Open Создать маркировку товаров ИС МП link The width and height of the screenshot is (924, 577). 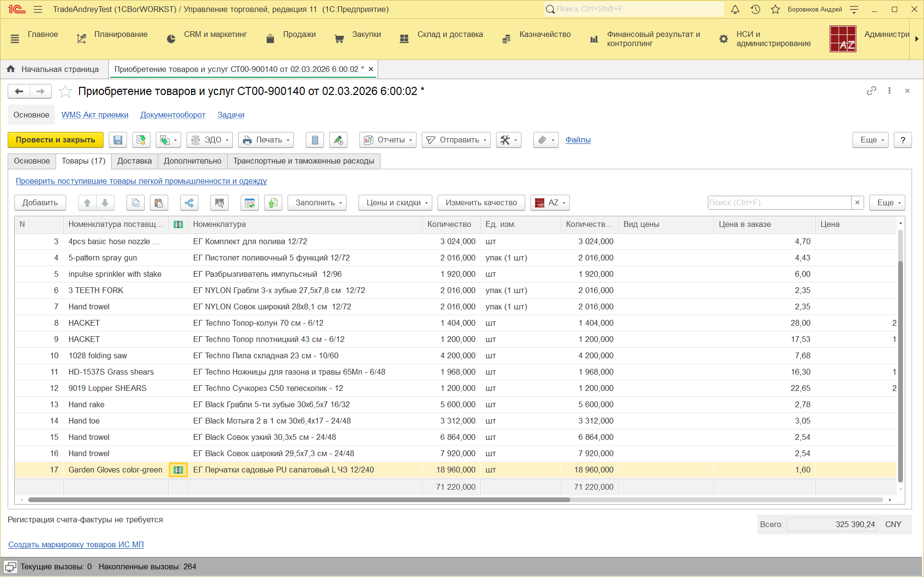[76, 544]
